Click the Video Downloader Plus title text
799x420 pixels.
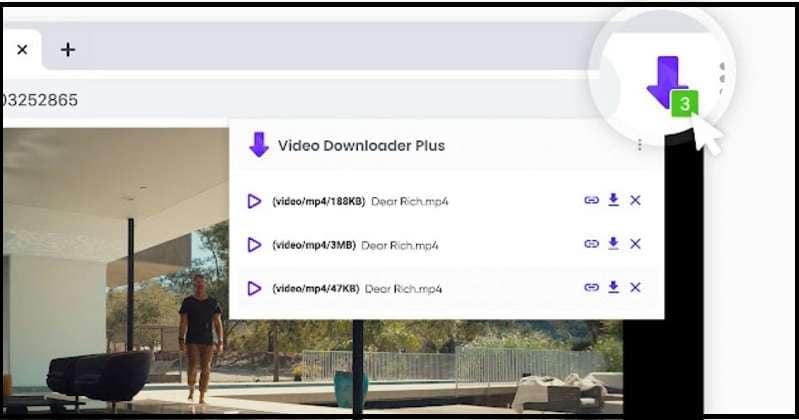point(361,146)
